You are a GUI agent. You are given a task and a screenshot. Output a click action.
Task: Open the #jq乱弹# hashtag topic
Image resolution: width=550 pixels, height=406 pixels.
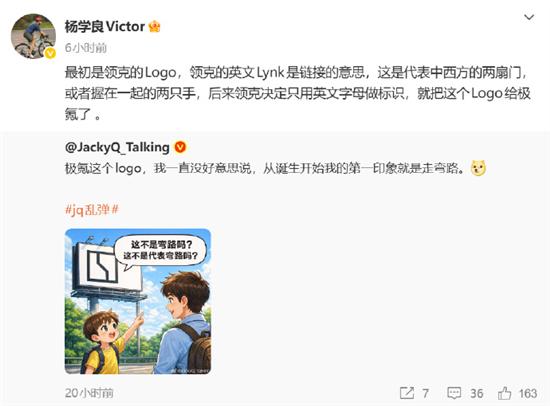92,209
